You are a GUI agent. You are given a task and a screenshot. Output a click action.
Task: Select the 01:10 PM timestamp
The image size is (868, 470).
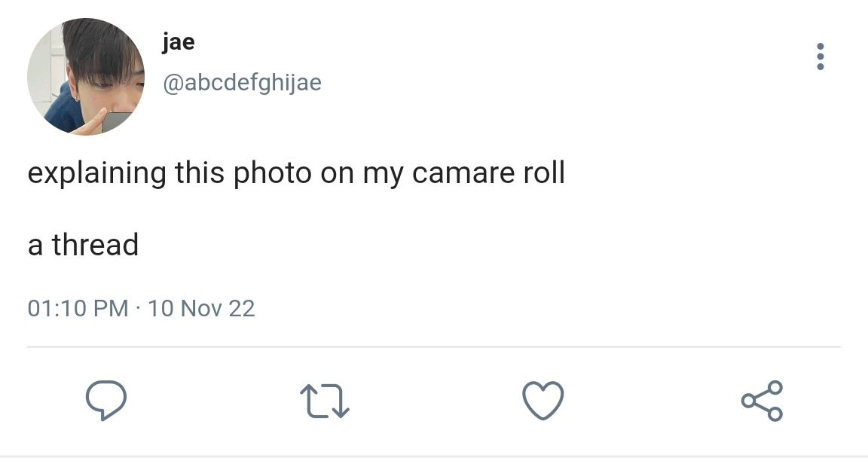coord(78,308)
